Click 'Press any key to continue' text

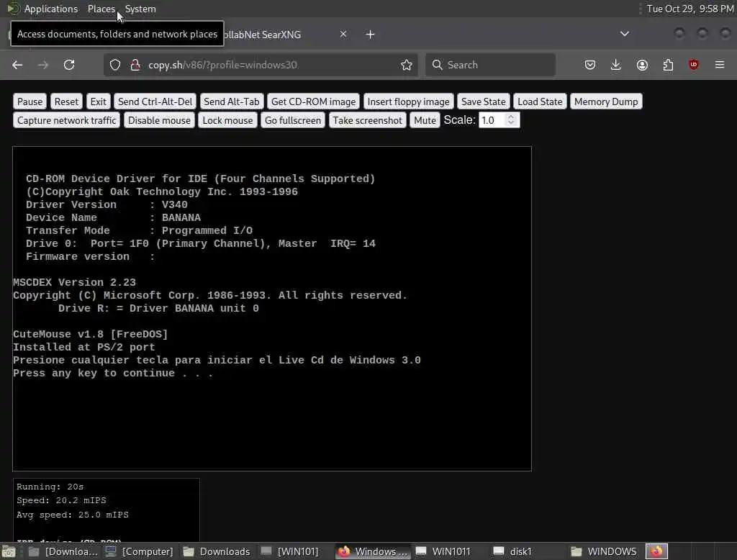pos(113,374)
